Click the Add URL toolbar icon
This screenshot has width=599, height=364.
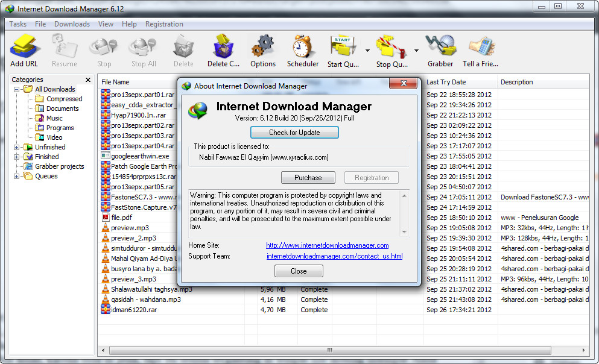(x=24, y=46)
